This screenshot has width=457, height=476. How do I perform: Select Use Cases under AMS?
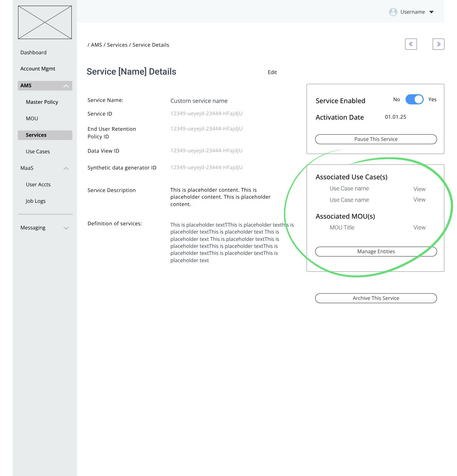pyautogui.click(x=37, y=151)
